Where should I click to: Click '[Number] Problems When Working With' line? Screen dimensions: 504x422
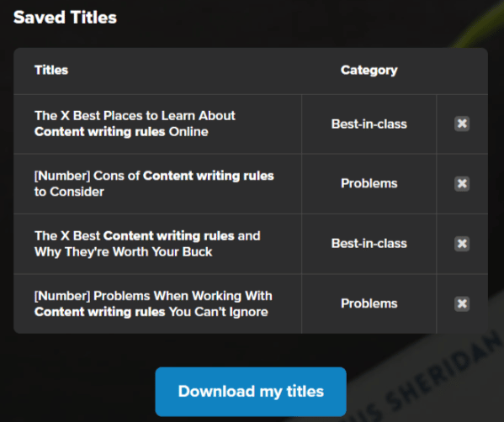(153, 296)
